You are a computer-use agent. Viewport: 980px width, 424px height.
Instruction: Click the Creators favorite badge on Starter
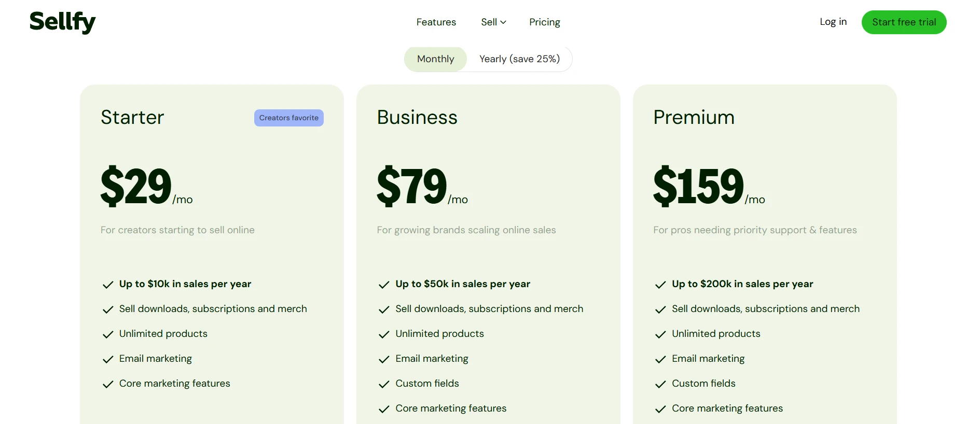point(288,118)
